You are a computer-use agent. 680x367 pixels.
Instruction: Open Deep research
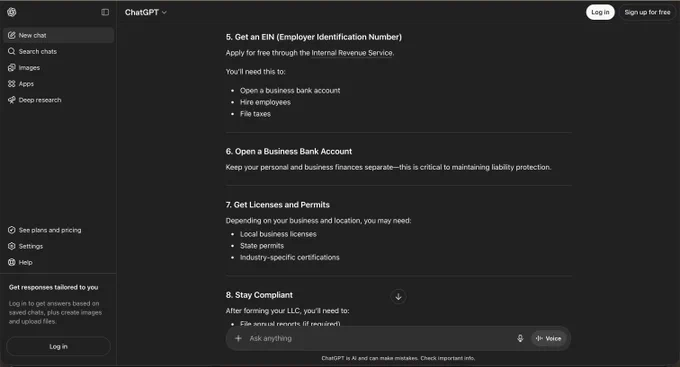(59, 100)
